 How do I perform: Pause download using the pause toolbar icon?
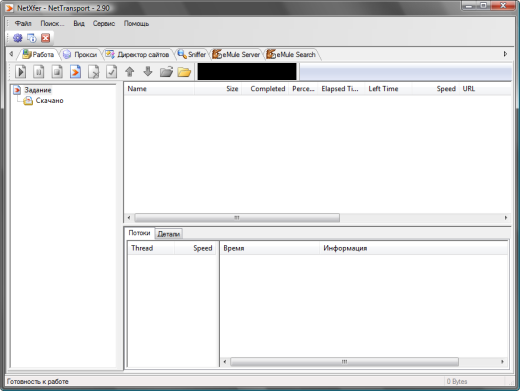(x=39, y=72)
